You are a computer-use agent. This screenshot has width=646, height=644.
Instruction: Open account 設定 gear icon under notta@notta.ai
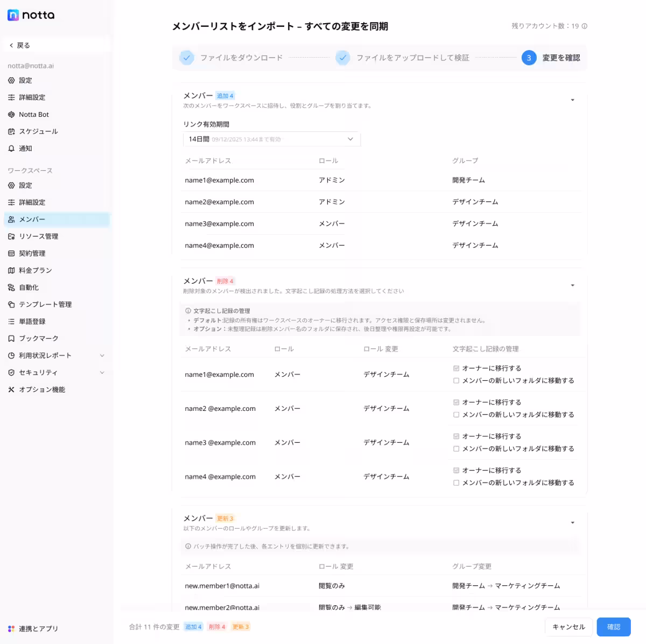click(11, 80)
